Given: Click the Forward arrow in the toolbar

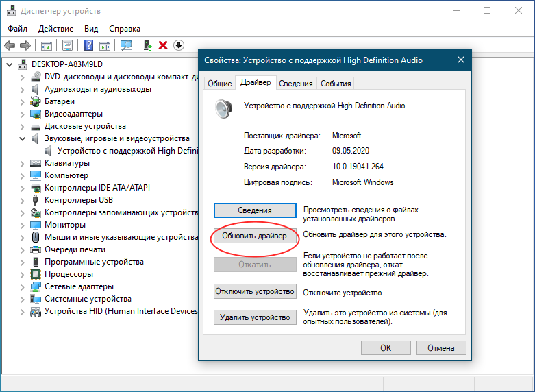Looking at the screenshot, I should (25, 45).
